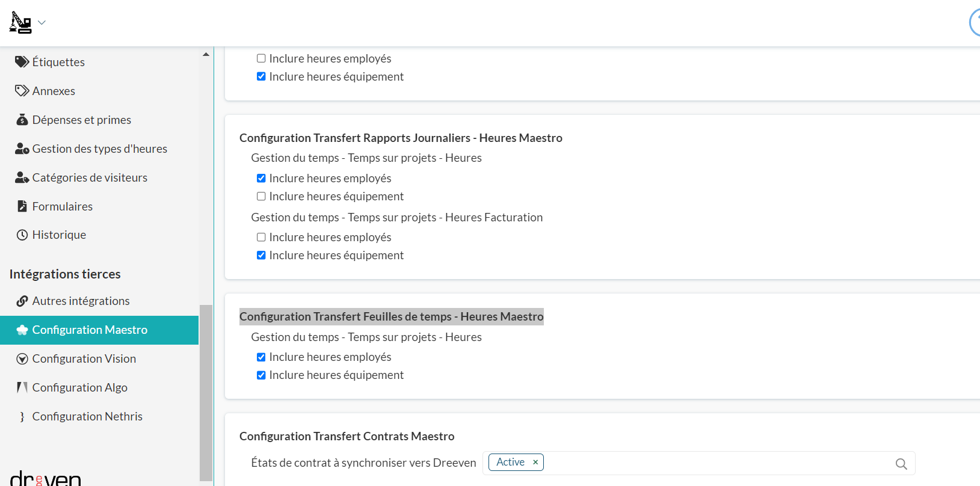
Task: Click the Gestion des types d'heures icon
Action: (22, 149)
